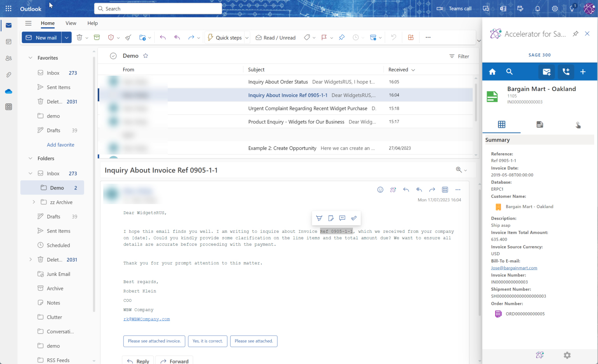Click the Accelerator plus add icon

583,72
